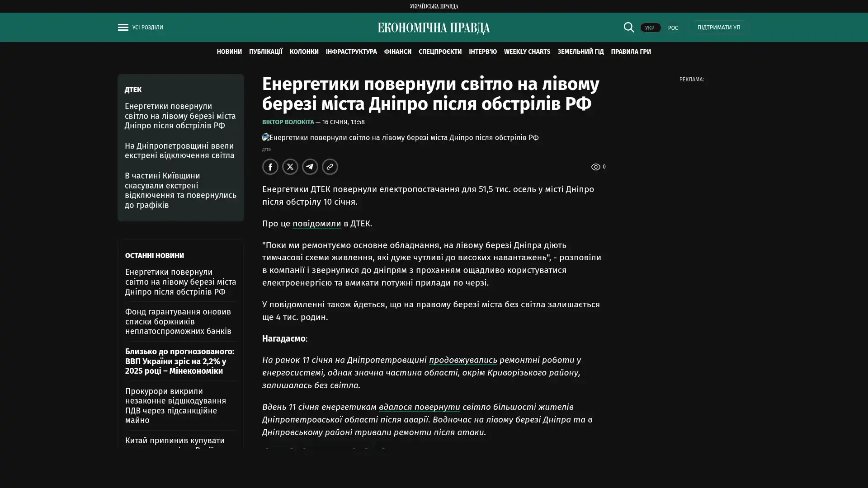Open the hamburger menu for all sections
The width and height of the screenshot is (868, 488).
pos(123,28)
